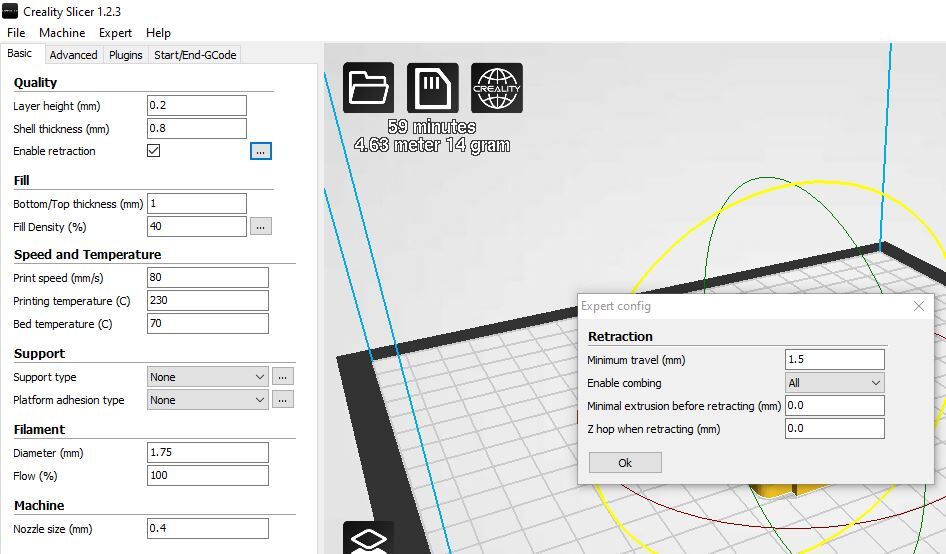Viewport: 946px width, 554px height.
Task: Click the Speed and Temperature heading
Action: pyautogui.click(x=87, y=255)
